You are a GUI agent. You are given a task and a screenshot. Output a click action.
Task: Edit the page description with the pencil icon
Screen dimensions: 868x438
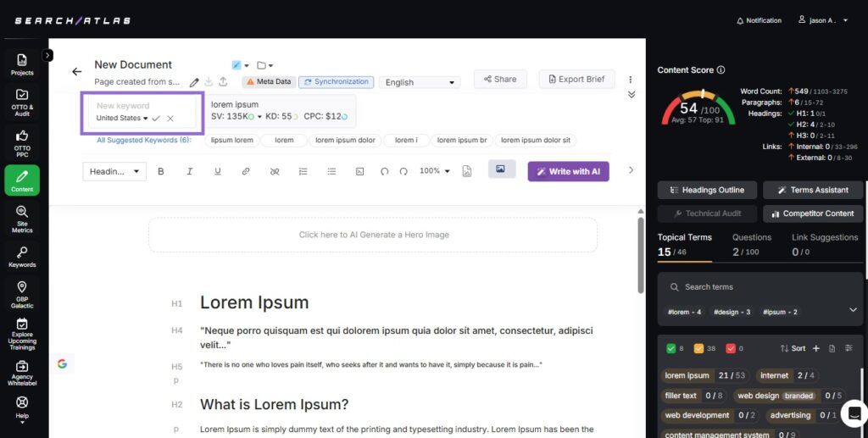[194, 82]
